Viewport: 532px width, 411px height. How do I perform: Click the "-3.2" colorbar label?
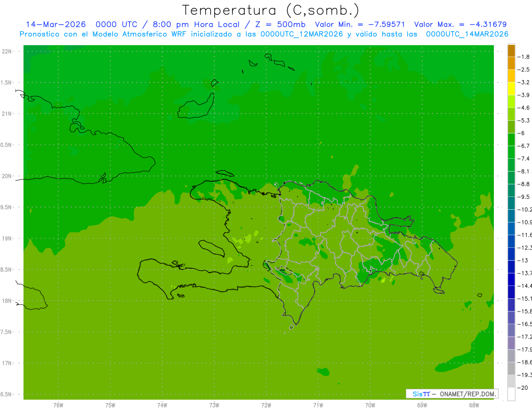tap(524, 82)
